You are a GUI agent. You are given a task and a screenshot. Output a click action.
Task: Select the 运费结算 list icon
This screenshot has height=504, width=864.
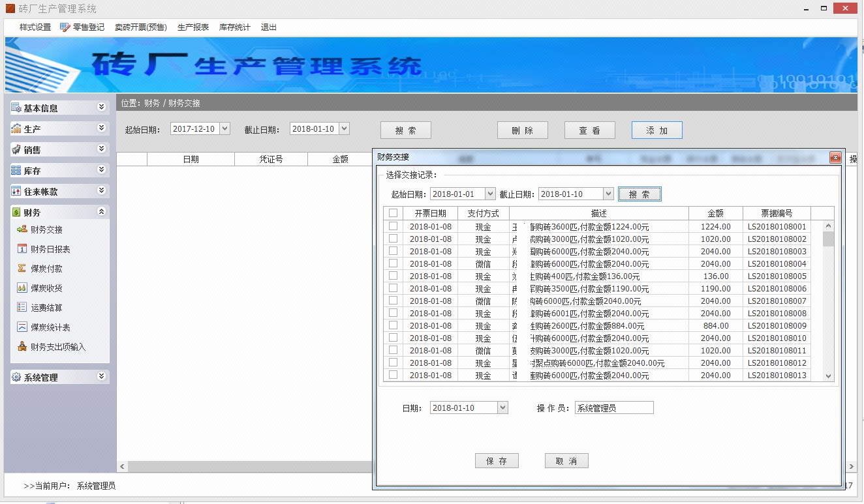(22, 307)
